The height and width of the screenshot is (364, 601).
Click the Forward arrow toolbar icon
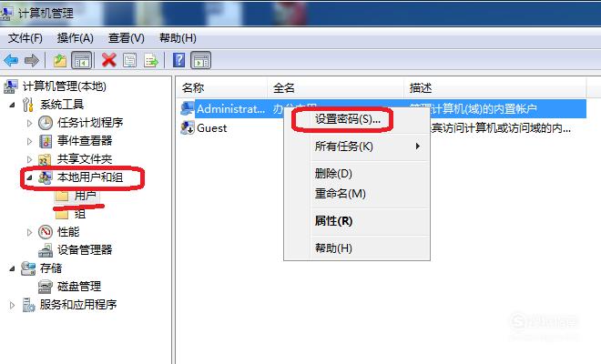point(32,60)
